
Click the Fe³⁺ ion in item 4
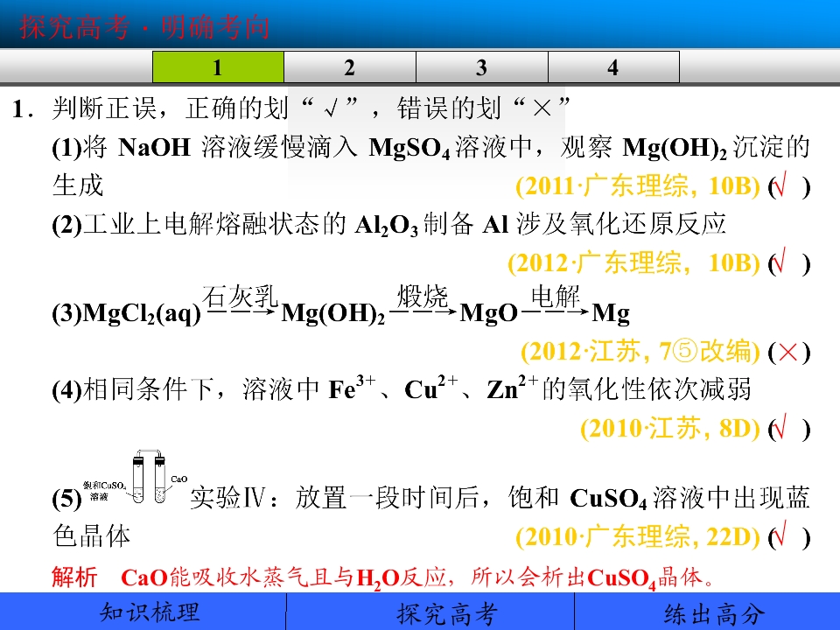[352, 388]
